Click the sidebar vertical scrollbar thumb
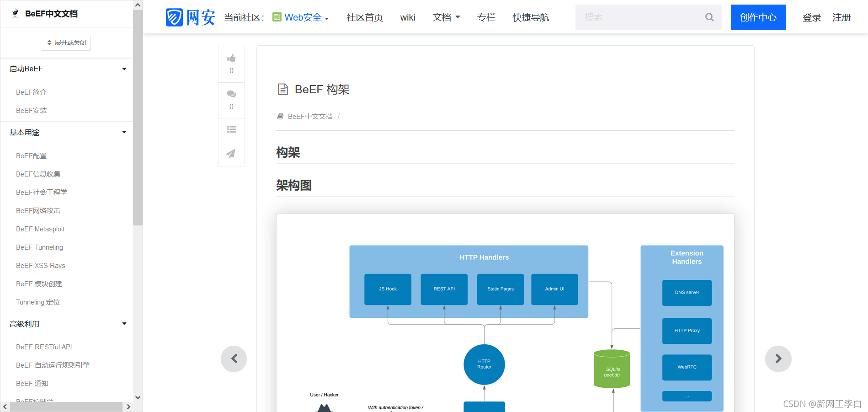The height and width of the screenshot is (412, 868). coord(138,118)
